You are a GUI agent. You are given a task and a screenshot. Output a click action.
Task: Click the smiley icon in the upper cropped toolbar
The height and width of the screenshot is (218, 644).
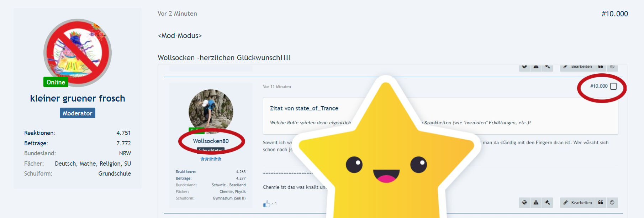[x=612, y=67]
